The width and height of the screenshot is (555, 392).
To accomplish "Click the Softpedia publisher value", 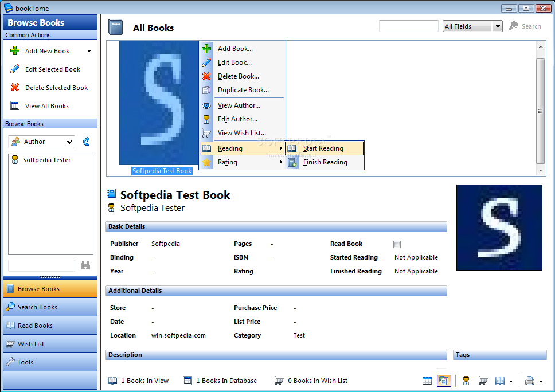I will 166,244.
